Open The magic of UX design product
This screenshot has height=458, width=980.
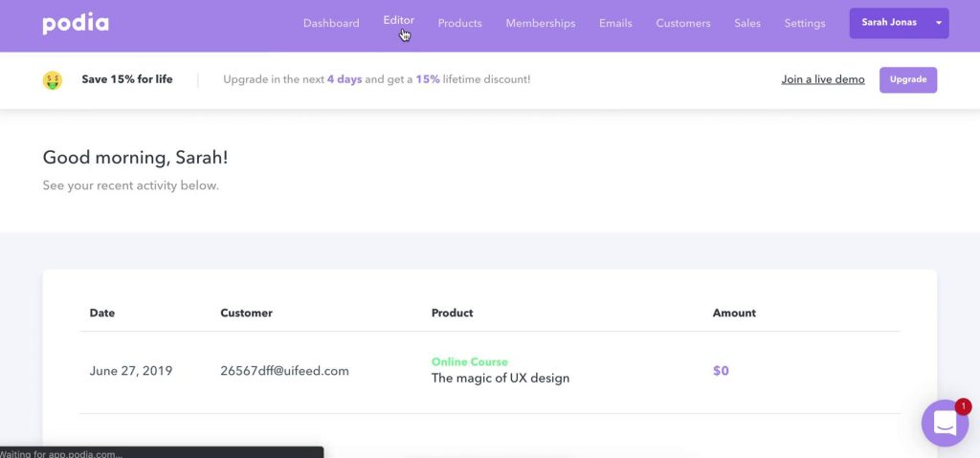click(x=501, y=378)
